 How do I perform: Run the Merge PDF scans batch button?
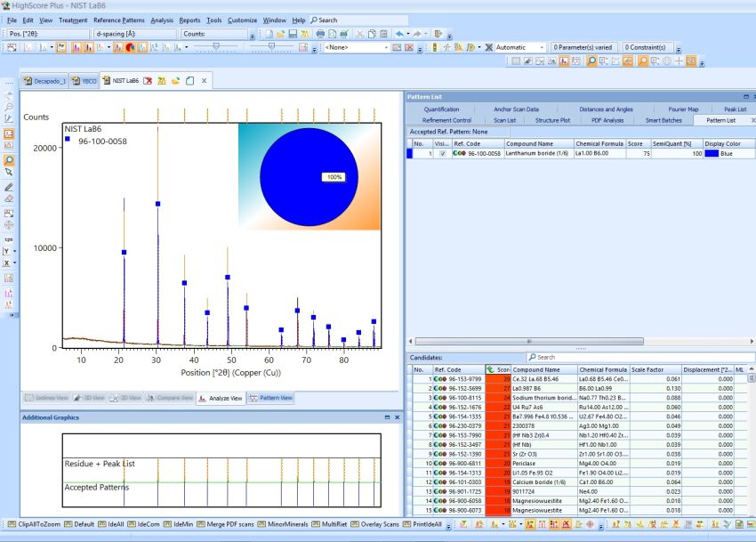click(225, 524)
